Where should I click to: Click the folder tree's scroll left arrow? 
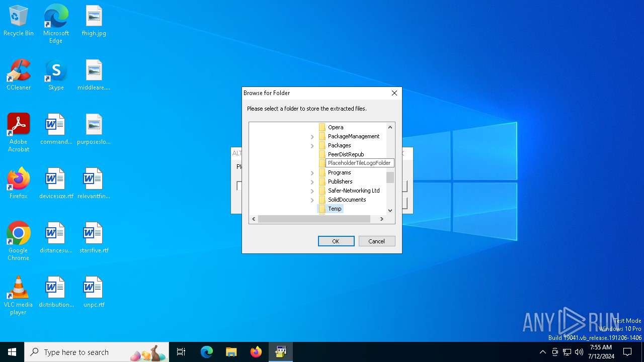click(x=254, y=219)
